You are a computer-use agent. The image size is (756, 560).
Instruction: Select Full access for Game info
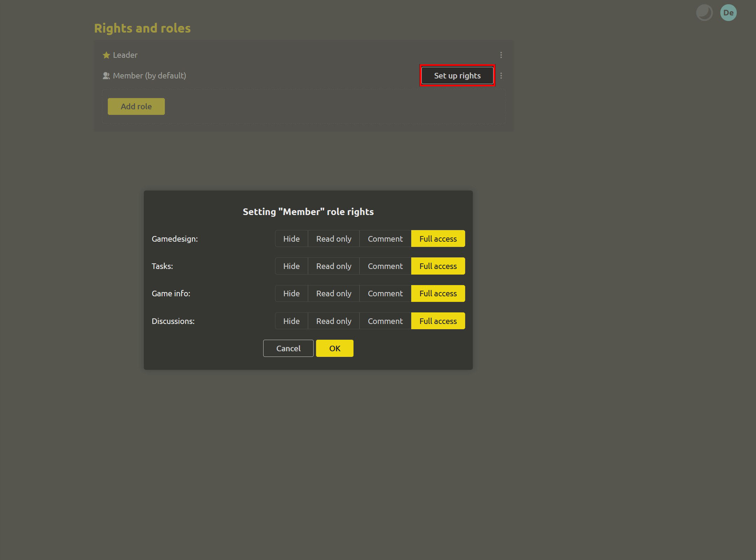click(x=438, y=293)
